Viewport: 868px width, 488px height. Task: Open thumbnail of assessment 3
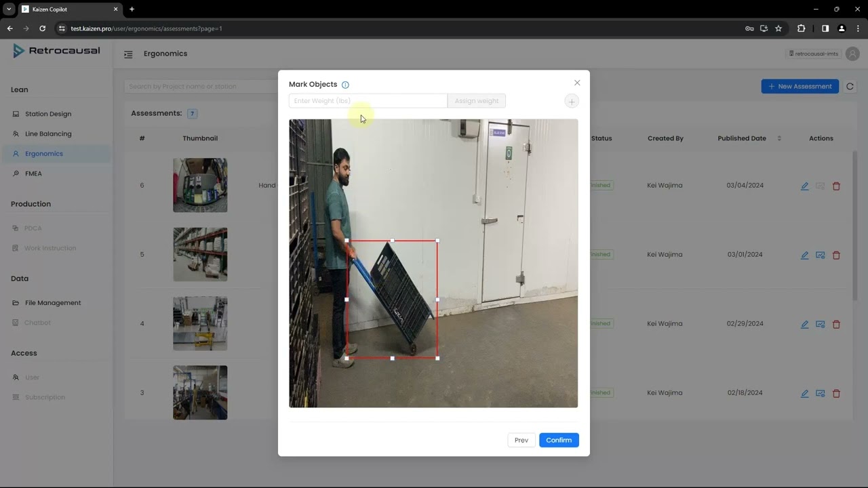[x=200, y=392]
